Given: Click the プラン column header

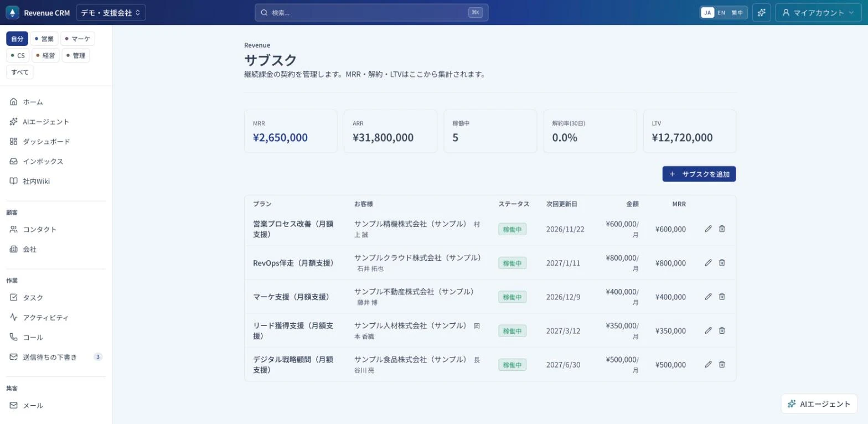Looking at the screenshot, I should click(262, 204).
